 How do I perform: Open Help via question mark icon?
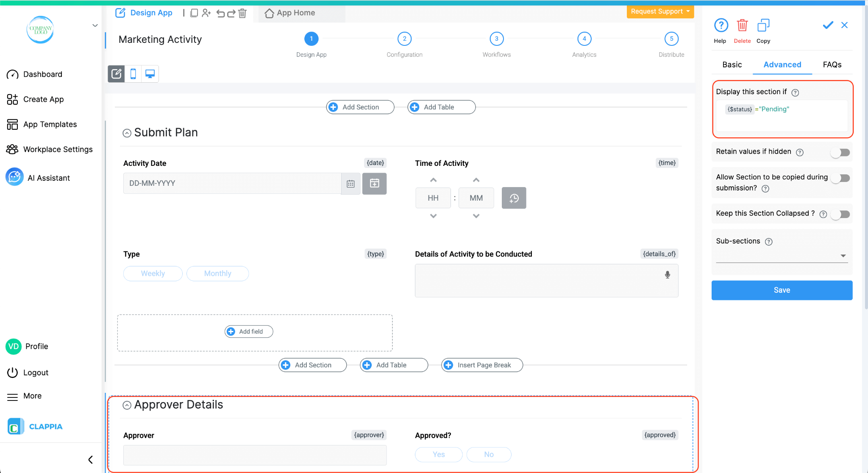click(721, 26)
